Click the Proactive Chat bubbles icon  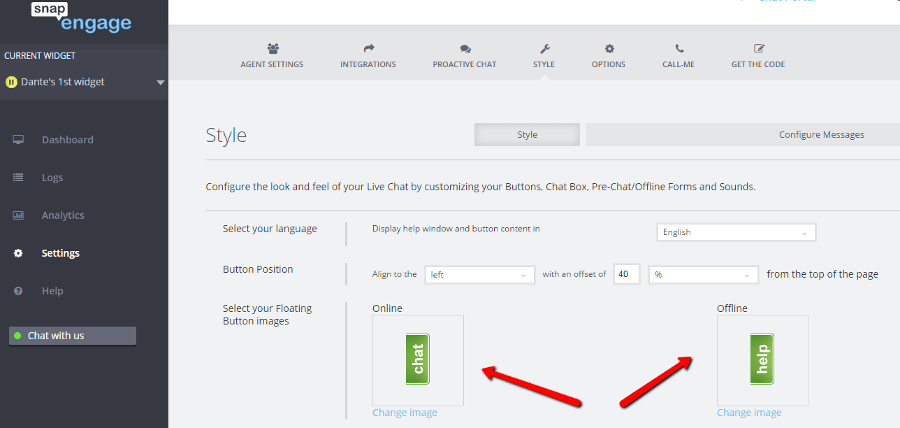pyautogui.click(x=464, y=49)
